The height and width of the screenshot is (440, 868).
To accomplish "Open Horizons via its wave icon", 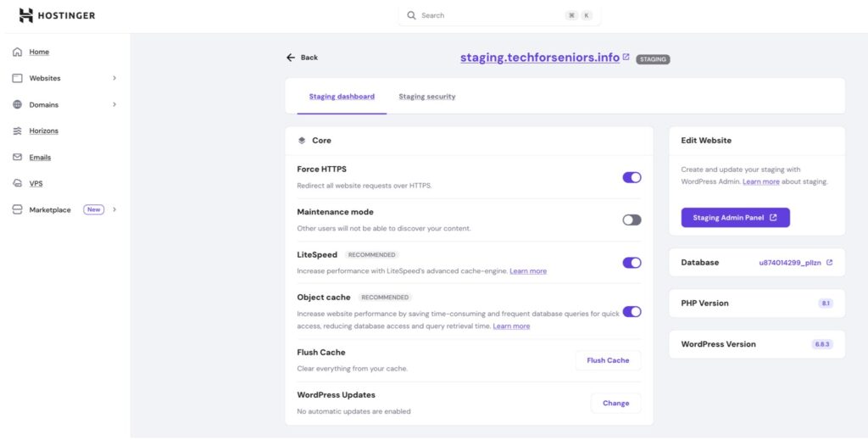I will [17, 131].
